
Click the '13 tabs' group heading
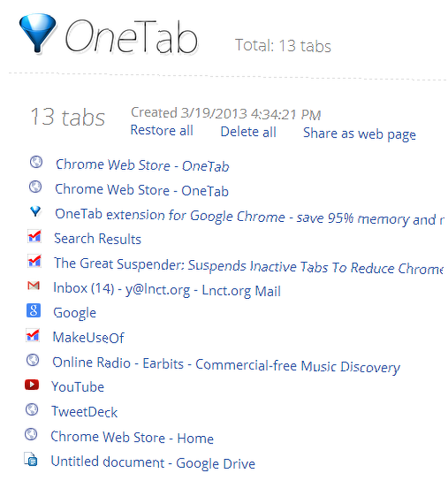[x=67, y=117]
